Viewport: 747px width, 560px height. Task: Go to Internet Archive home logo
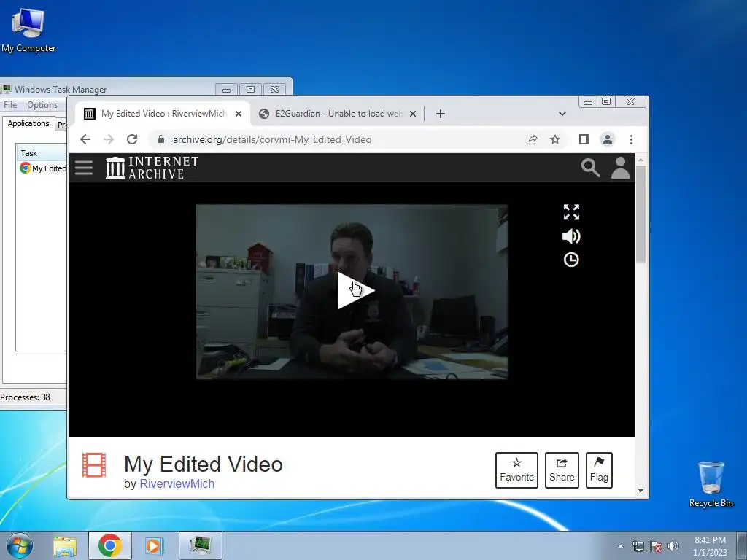click(152, 168)
